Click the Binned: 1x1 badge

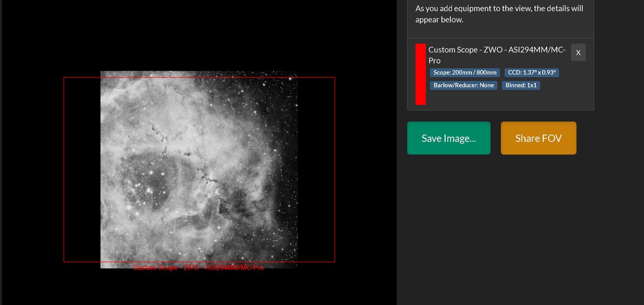click(x=521, y=85)
